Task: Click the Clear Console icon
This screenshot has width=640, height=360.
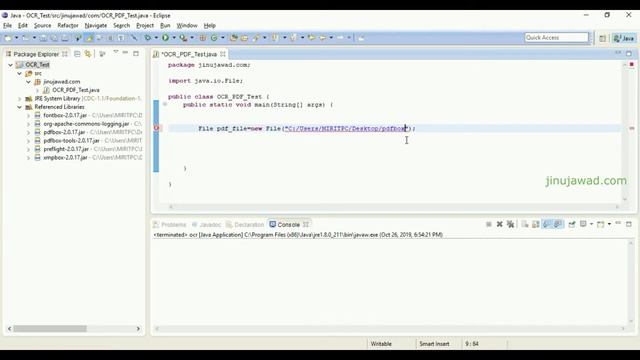Action: [x=525, y=224]
